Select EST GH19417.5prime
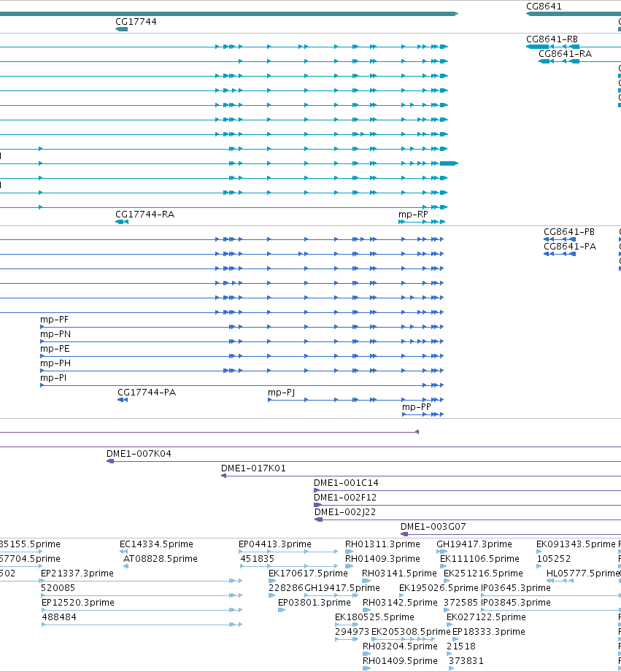 [342, 588]
